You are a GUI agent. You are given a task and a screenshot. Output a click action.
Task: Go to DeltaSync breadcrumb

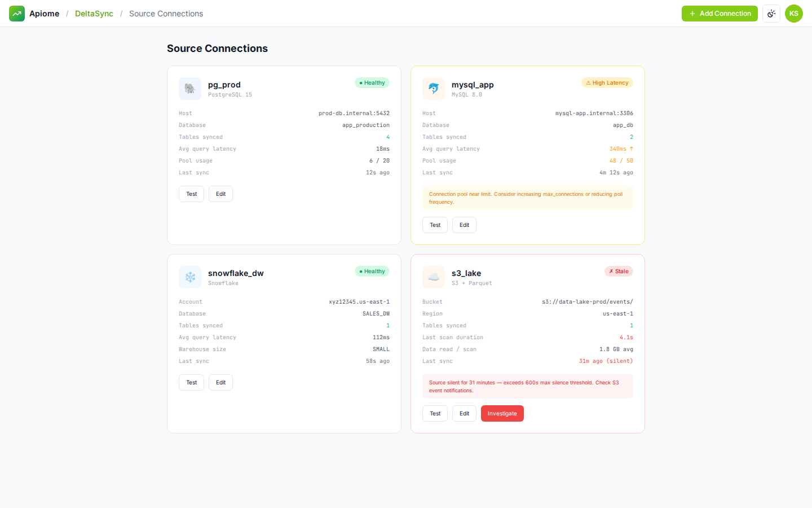(x=94, y=14)
